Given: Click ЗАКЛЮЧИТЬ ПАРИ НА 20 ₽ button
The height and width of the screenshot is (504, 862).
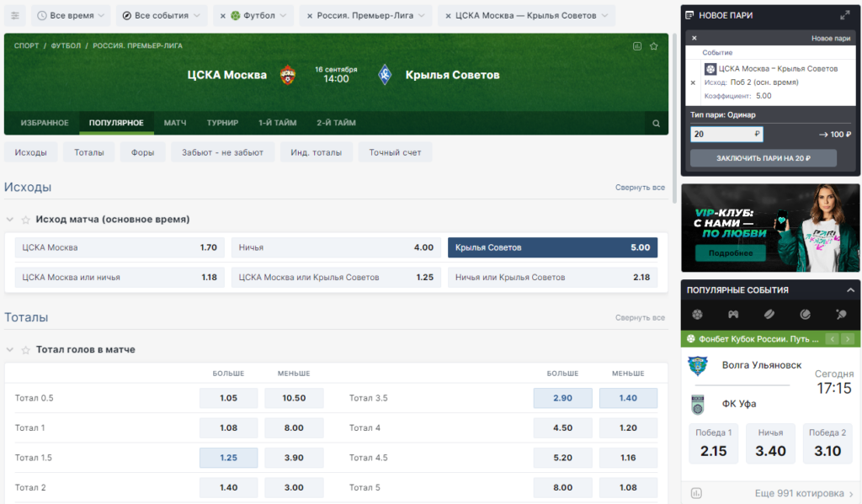Looking at the screenshot, I should click(763, 158).
